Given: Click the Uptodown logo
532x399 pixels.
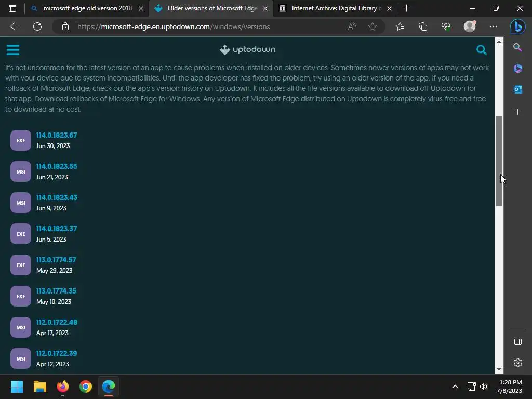Looking at the screenshot, I should [x=247, y=49].
